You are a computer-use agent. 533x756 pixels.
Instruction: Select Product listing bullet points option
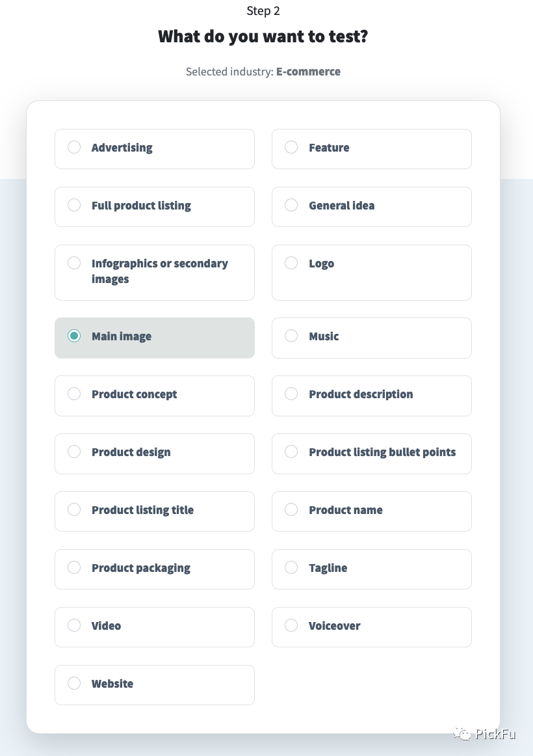coord(291,452)
